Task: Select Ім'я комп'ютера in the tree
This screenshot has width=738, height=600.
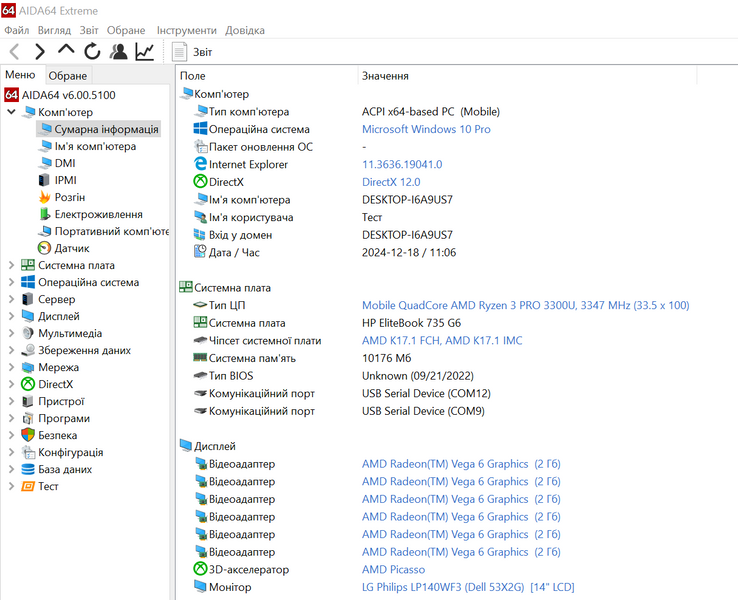Action: [x=95, y=146]
